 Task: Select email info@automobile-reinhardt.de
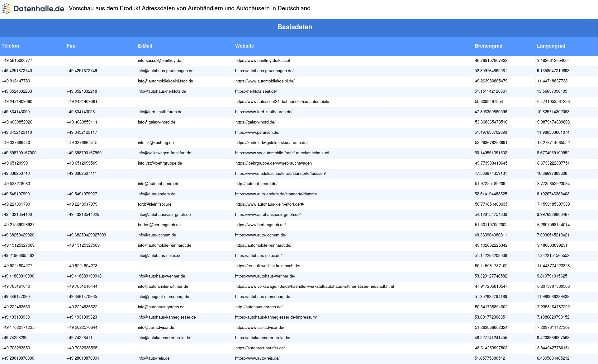point(164,245)
